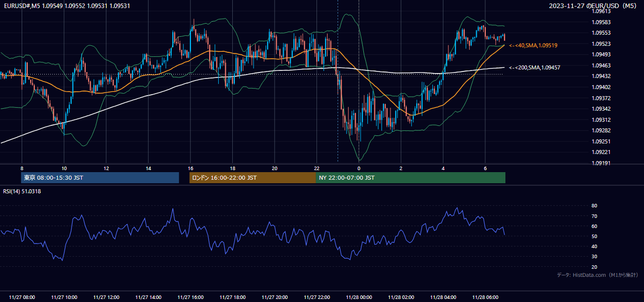The height and width of the screenshot is (302, 644).
Task: Click the ロンドン 16:00-22:00 JST session bar
Action: [252, 178]
